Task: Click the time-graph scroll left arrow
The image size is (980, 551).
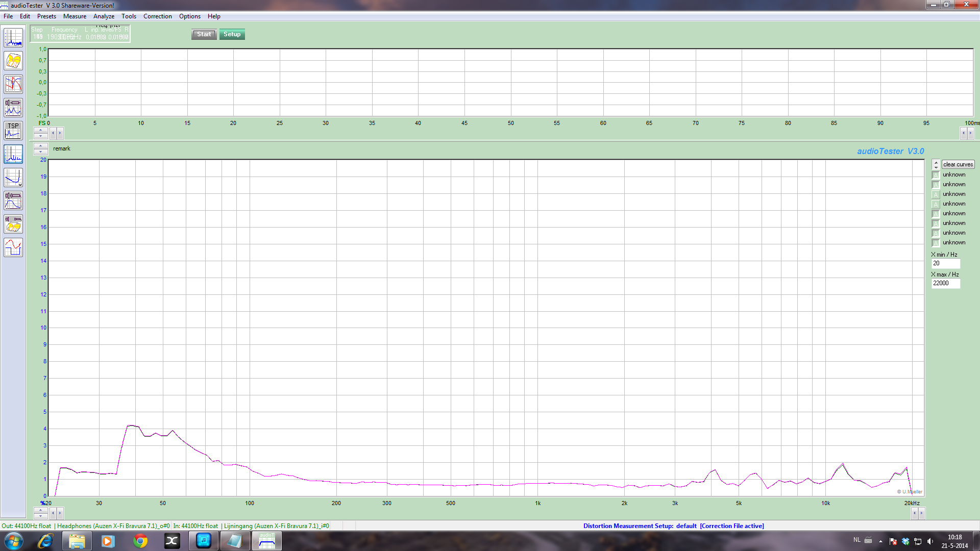Action: [53, 133]
